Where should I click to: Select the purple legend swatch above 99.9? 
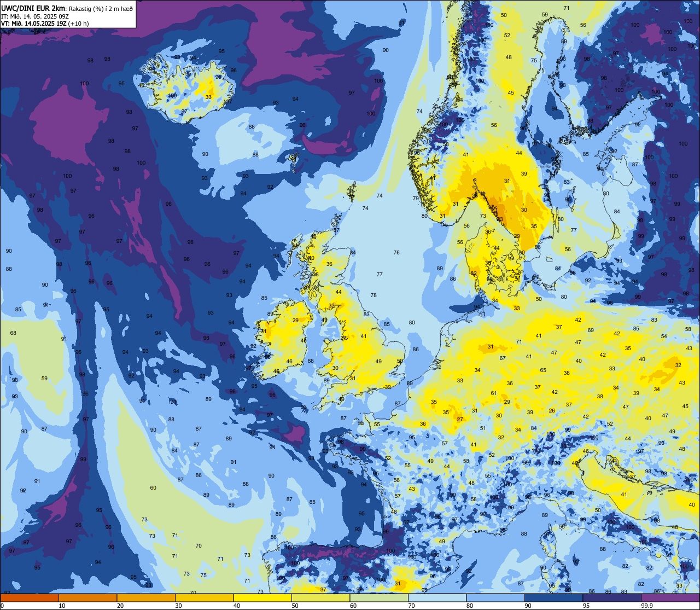[x=670, y=597]
